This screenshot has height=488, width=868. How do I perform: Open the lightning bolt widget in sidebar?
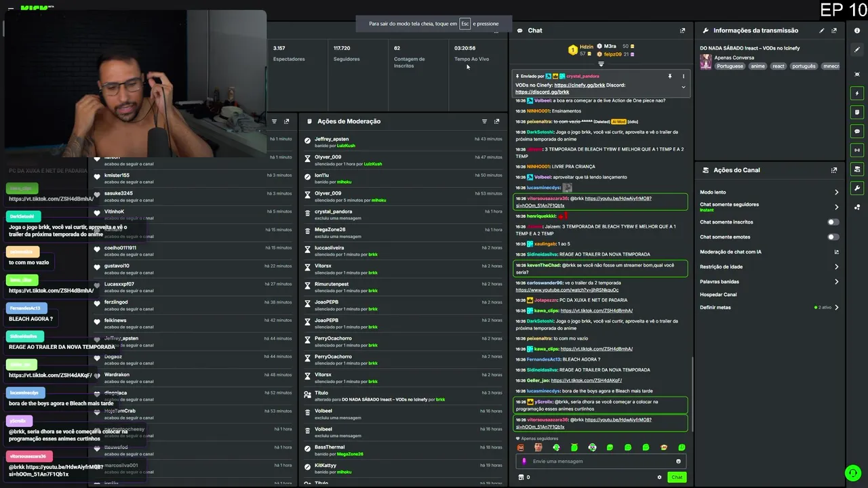[857, 93]
